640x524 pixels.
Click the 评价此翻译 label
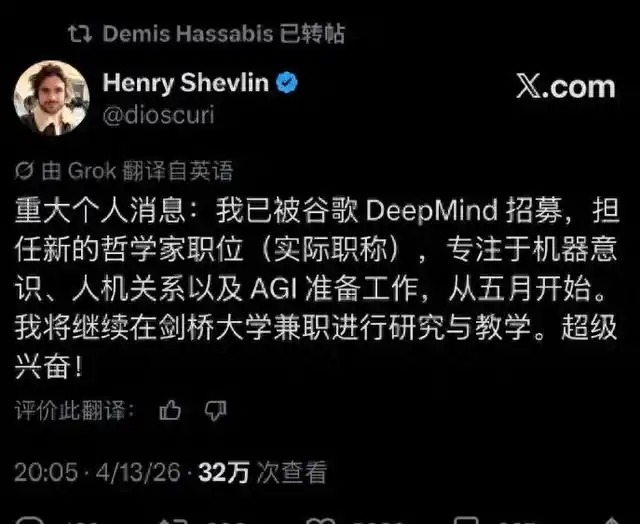[x=75, y=411]
